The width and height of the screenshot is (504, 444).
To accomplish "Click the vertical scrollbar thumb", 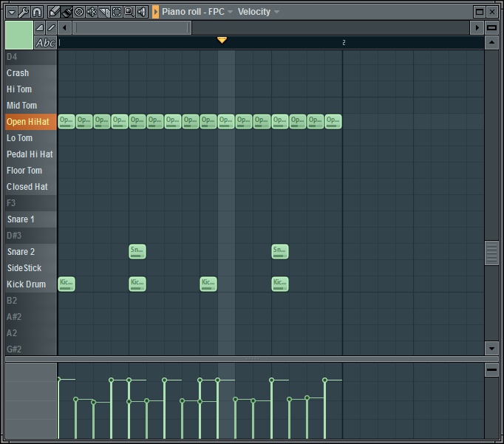I will [491, 253].
